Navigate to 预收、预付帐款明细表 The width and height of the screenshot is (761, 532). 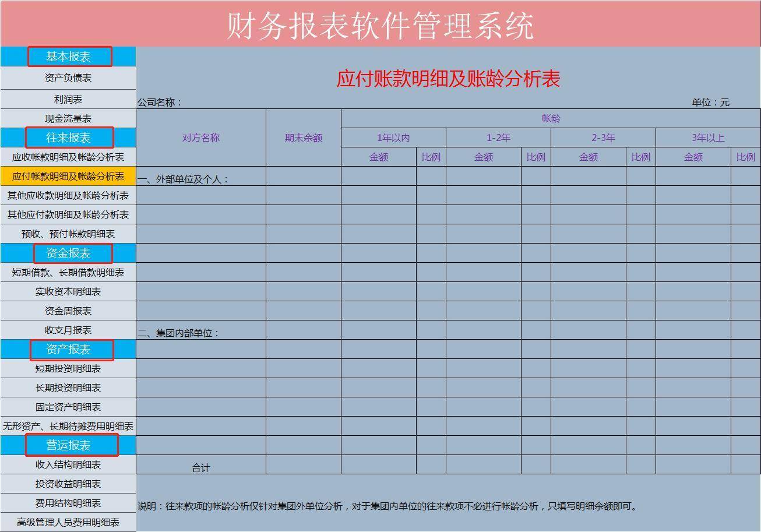pyautogui.click(x=68, y=234)
